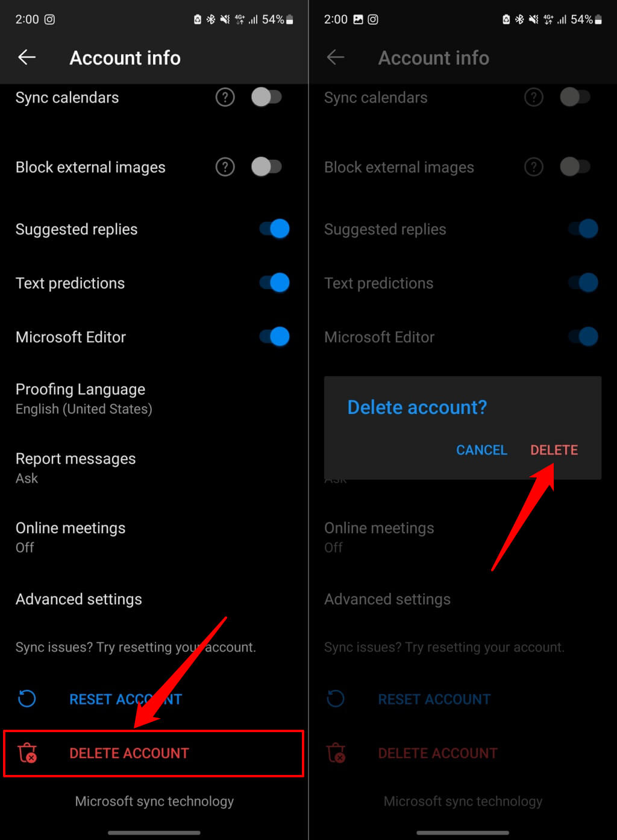Tap the picture icon in right status bar

coord(358,19)
